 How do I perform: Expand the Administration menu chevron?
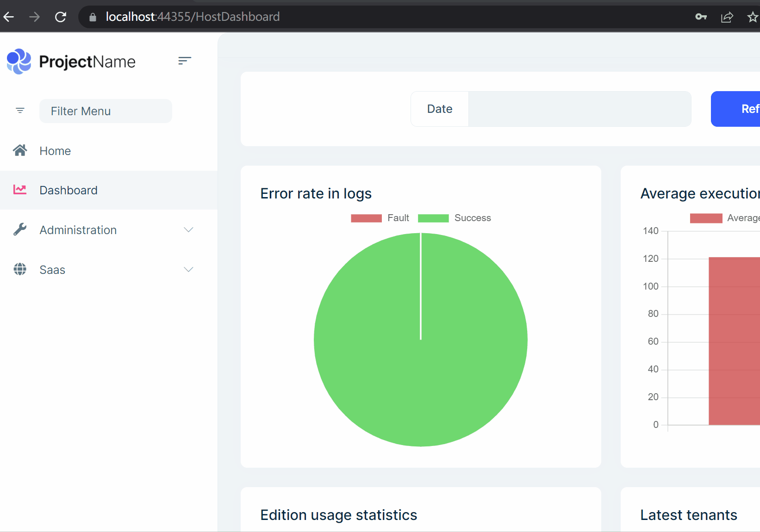(188, 230)
